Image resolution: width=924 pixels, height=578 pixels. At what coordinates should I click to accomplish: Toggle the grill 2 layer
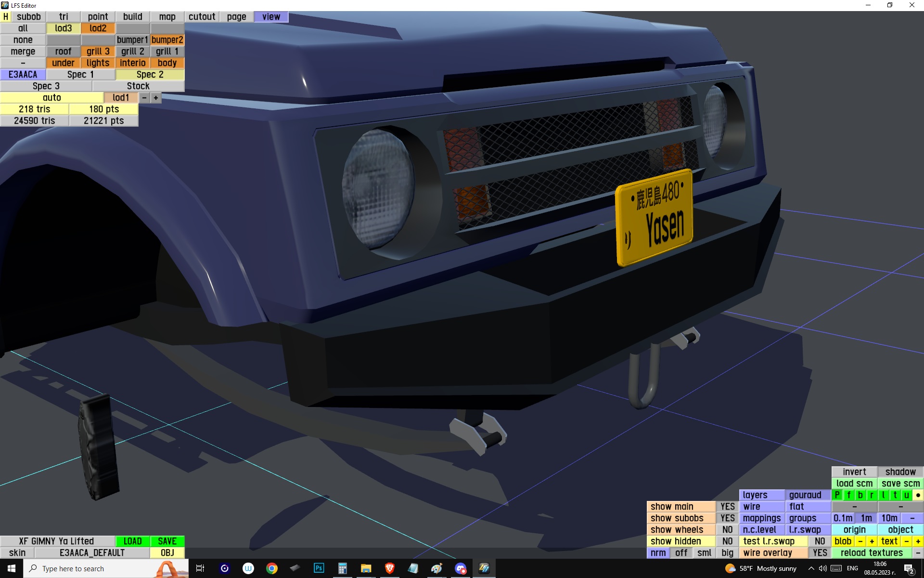132,51
